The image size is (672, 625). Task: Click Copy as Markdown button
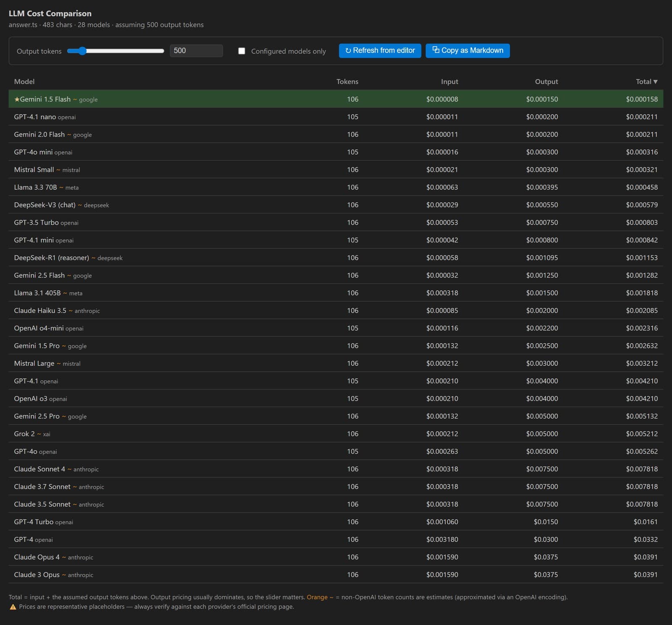tap(467, 50)
